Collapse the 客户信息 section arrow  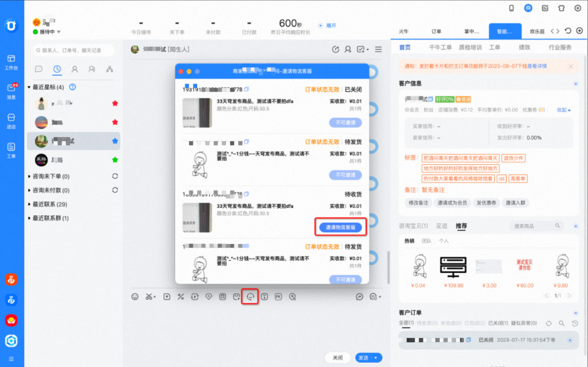tap(576, 84)
